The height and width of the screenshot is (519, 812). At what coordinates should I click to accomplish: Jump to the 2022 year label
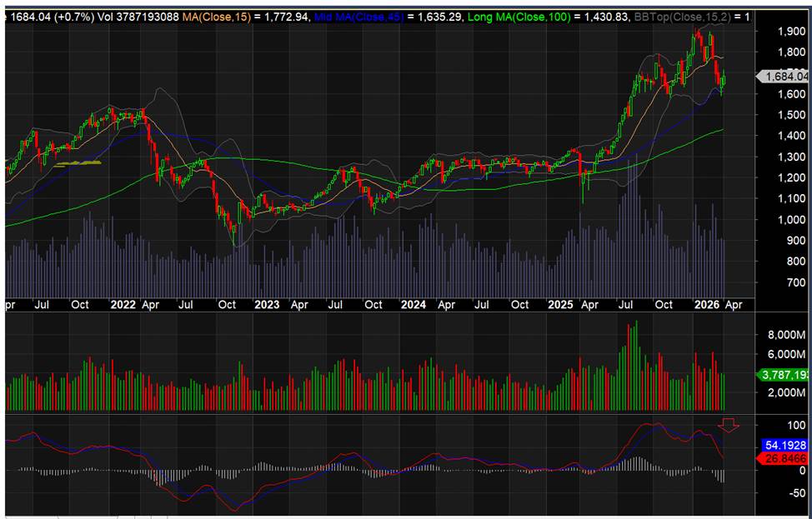click(123, 305)
